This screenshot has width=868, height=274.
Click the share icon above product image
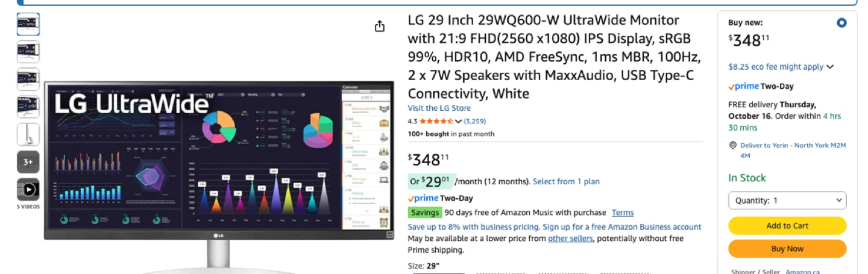[x=380, y=26]
